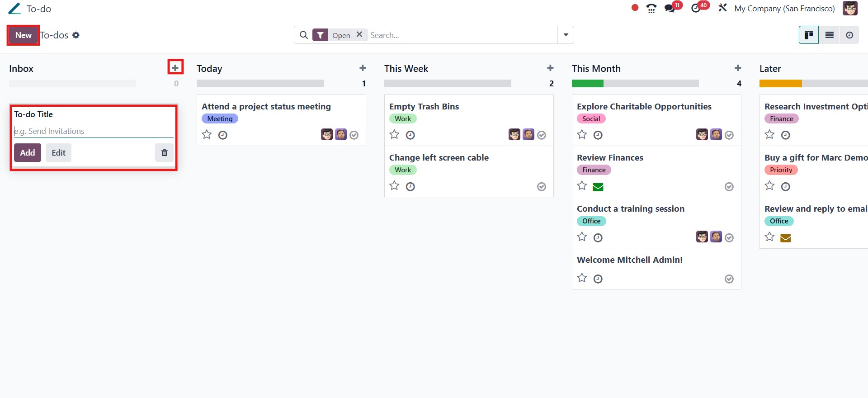
Task: Open the conversations messages icon
Action: (670, 9)
